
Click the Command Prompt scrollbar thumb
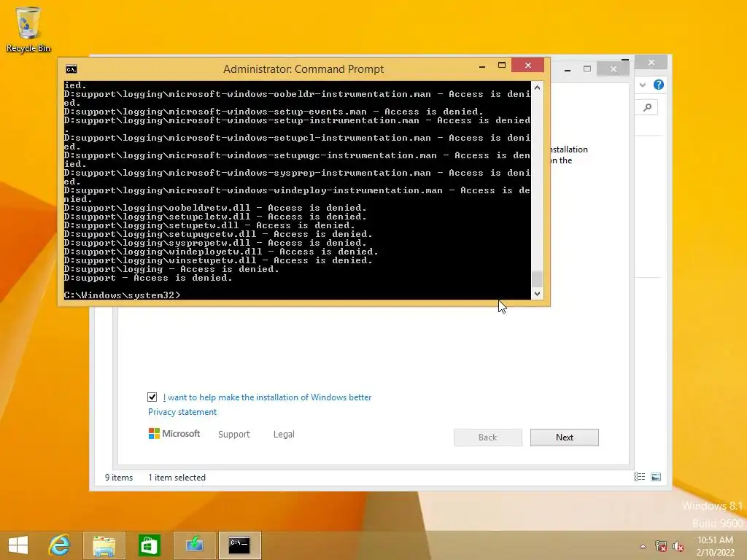pyautogui.click(x=537, y=279)
